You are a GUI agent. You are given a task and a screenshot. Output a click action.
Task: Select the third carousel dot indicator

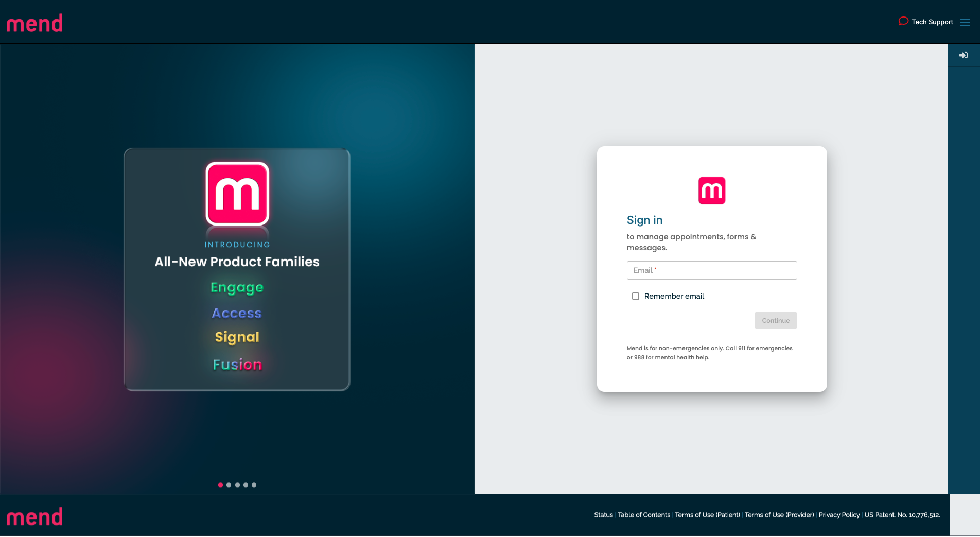(x=237, y=485)
